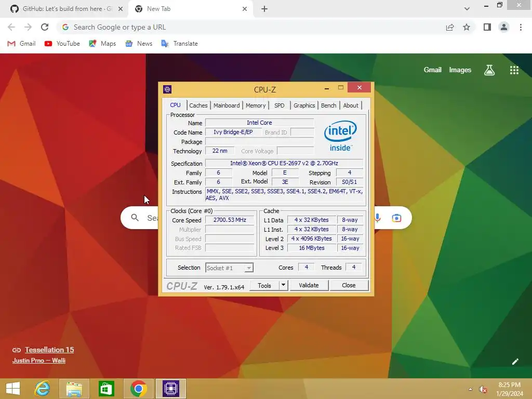Expand the Tools dropdown arrow in CPU-Z
Screen dimensions: 532x399
[283, 285]
